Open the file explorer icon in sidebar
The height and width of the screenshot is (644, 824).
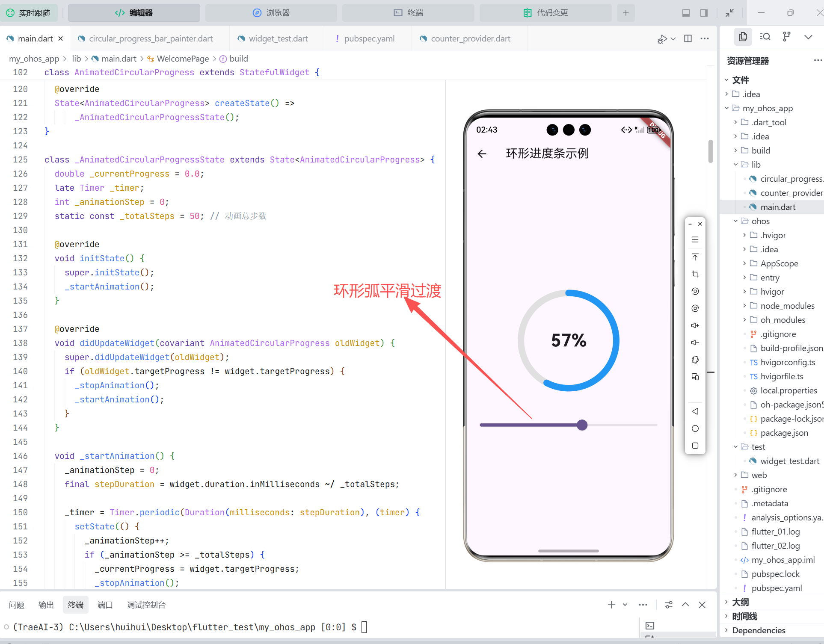[743, 37]
